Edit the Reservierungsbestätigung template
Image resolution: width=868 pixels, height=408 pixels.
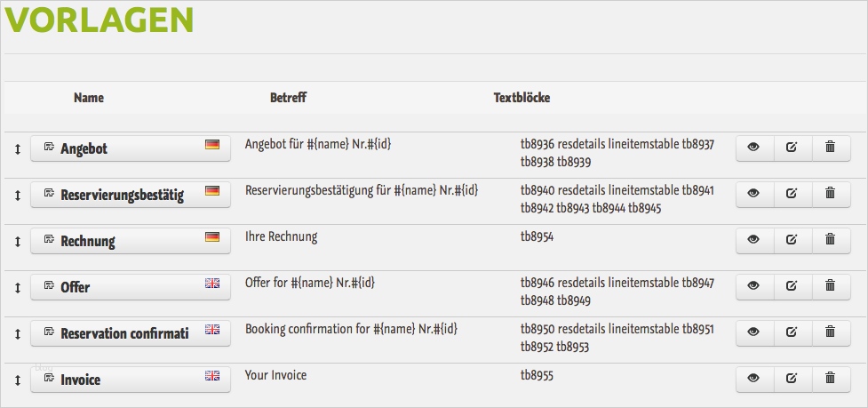coord(792,194)
